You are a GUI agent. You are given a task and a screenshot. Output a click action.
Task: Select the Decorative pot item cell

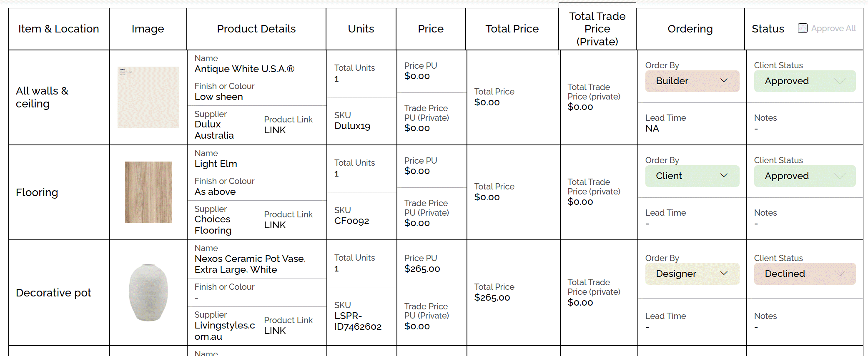tap(54, 293)
